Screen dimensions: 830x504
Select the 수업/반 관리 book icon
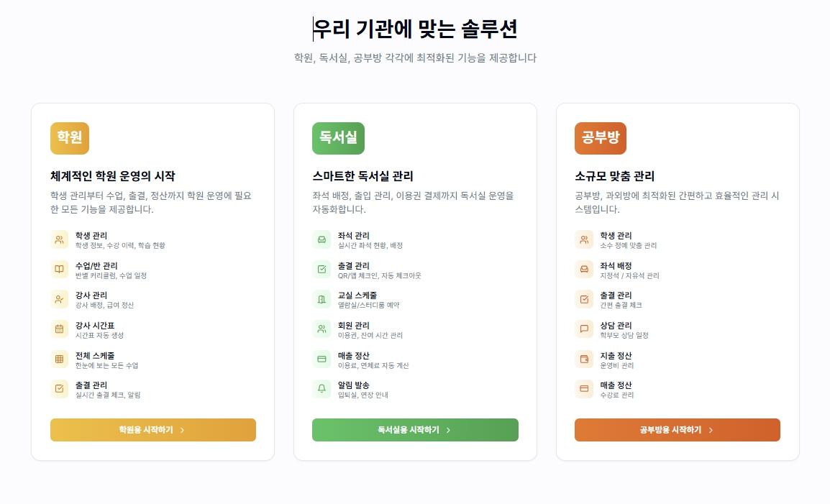coord(60,269)
